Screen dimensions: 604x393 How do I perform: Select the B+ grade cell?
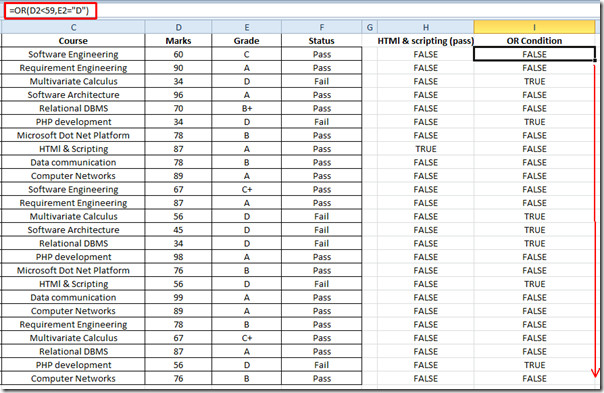pos(247,108)
